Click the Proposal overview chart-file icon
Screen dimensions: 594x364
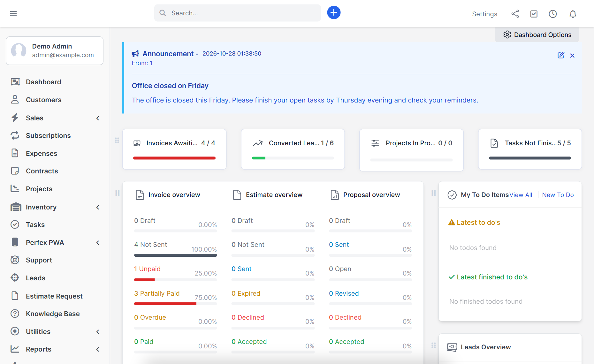pyautogui.click(x=334, y=195)
